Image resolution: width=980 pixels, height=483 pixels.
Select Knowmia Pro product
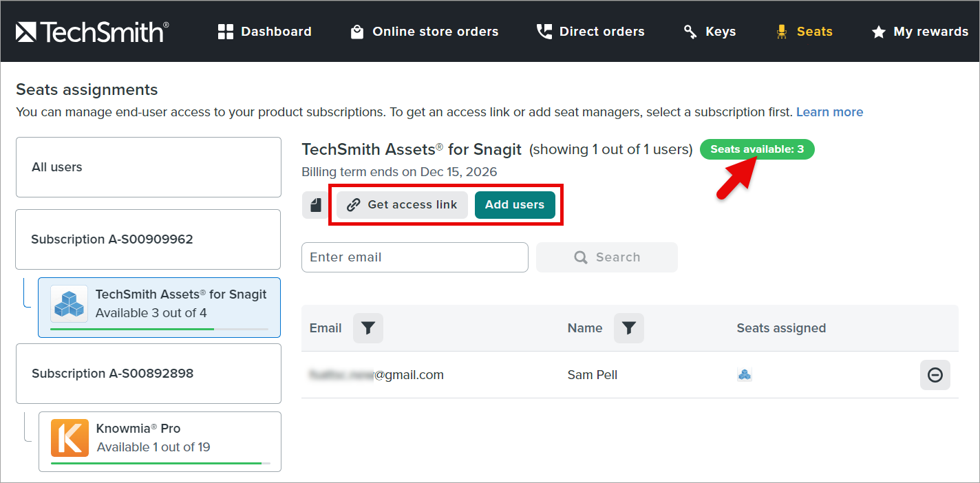(x=160, y=442)
